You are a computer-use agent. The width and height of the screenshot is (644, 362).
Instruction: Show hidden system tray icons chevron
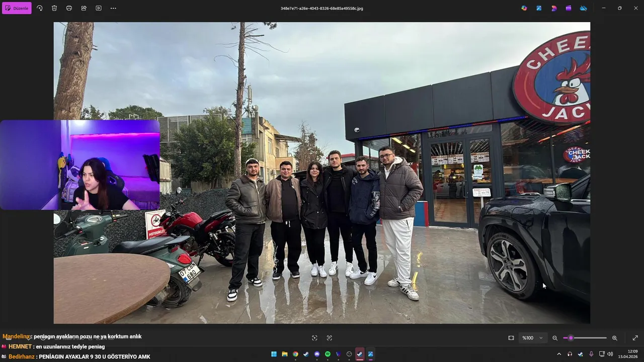[x=559, y=354]
